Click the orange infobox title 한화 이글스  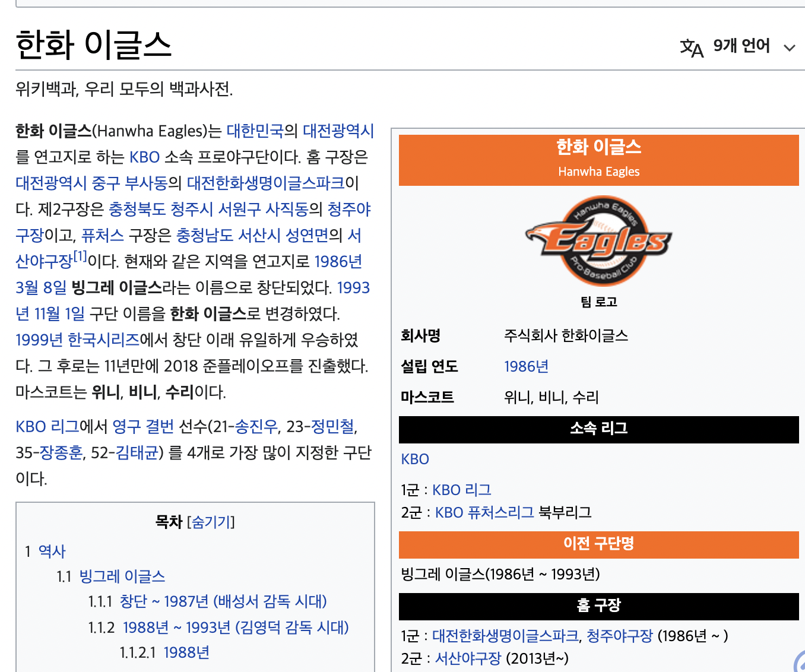point(599,147)
